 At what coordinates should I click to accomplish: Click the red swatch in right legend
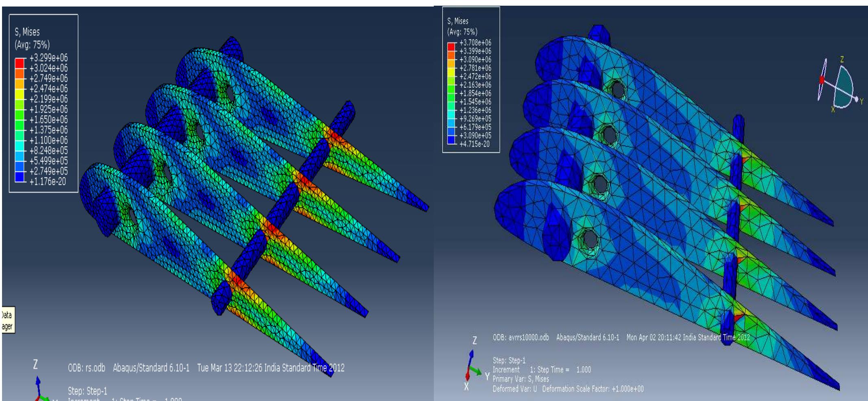[452, 46]
